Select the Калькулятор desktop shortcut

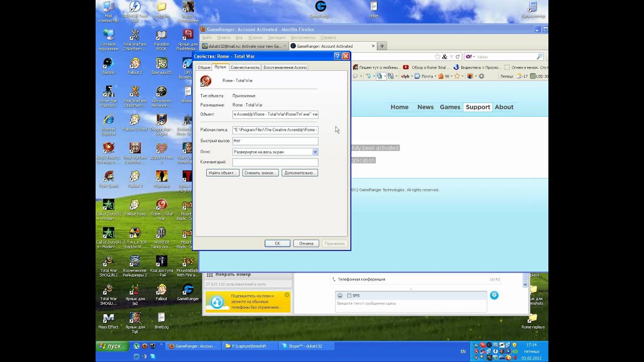tap(533, 10)
